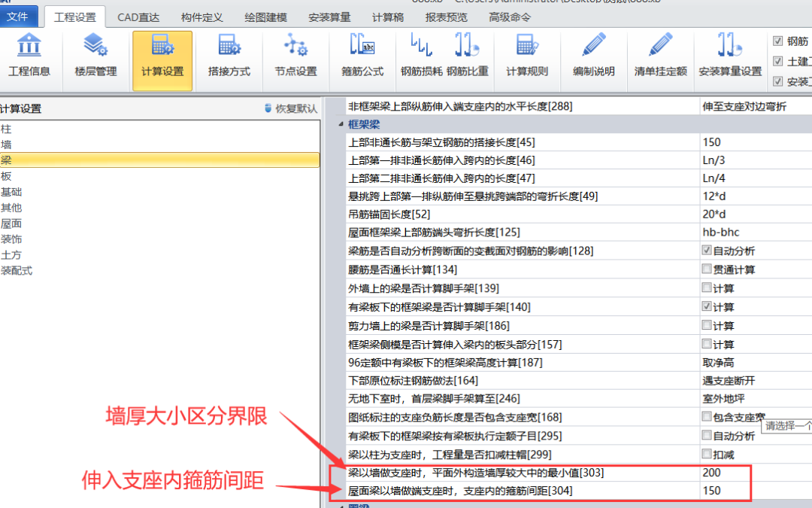Open 搭接方式 lap method settings
The width and height of the screenshot is (812, 508).
coord(229,57)
